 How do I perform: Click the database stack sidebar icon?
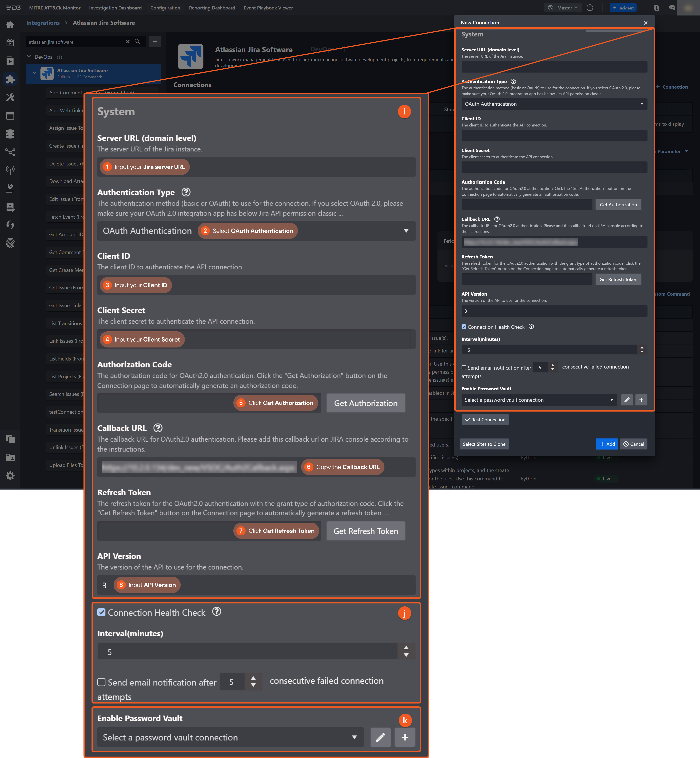tap(10, 134)
